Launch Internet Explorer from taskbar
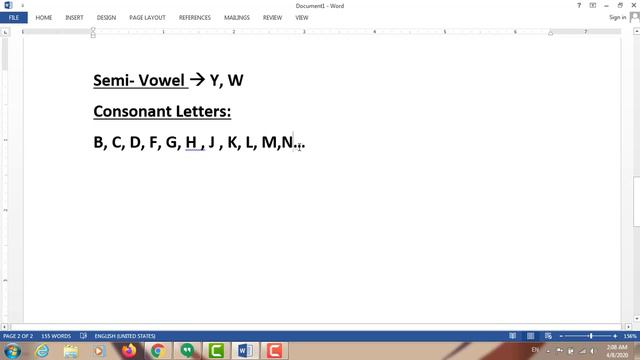Screen dimensions: 640x360 42,351
